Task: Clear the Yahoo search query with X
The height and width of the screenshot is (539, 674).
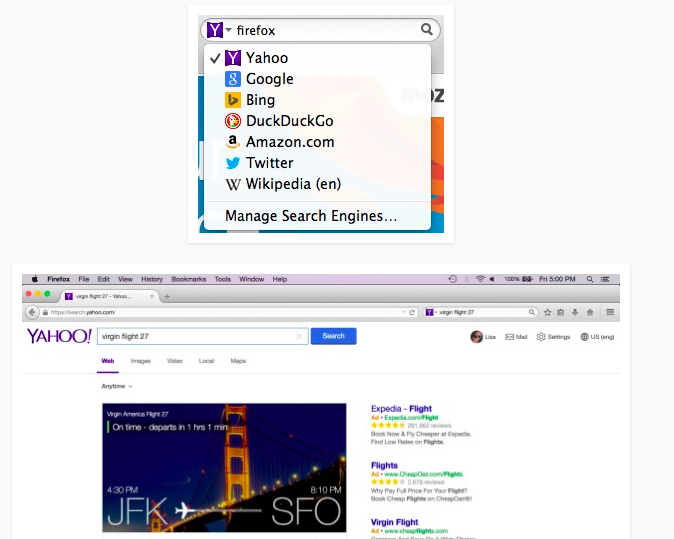Action: point(300,337)
